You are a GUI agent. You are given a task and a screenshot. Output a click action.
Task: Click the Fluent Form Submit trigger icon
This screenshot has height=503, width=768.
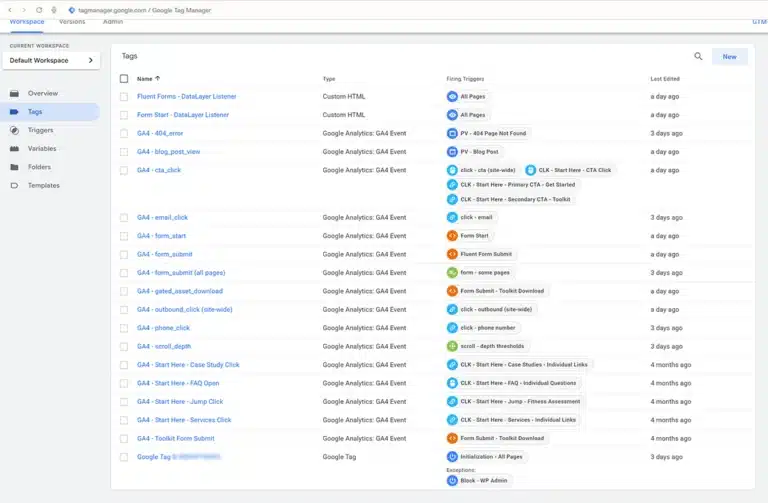[x=452, y=254]
